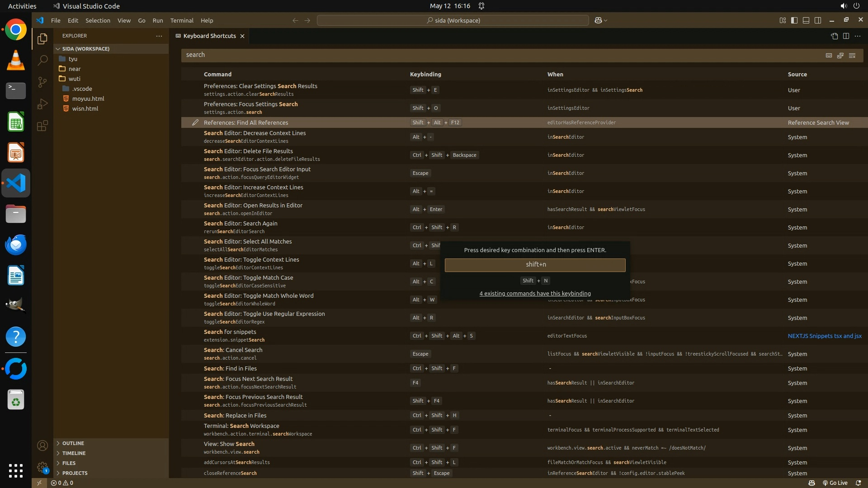Open Run and Debug view
Image resolution: width=868 pixels, height=488 pixels.
tap(42, 104)
